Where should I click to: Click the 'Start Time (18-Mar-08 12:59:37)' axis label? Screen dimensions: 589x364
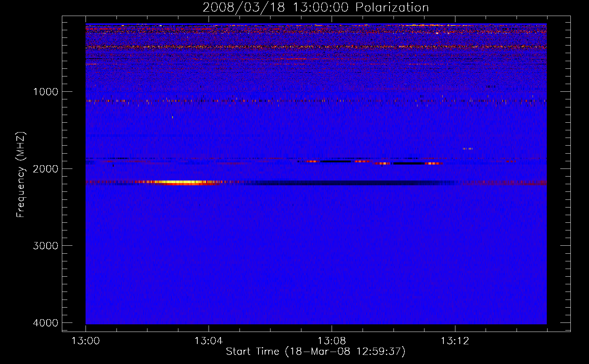[316, 352]
